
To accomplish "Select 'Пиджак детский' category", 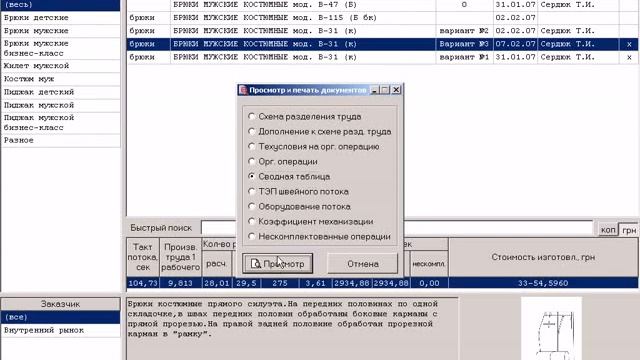I will 60,92.
